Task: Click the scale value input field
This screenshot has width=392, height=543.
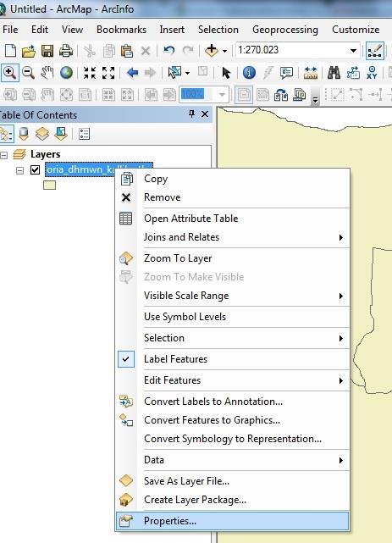Action: tap(291, 50)
